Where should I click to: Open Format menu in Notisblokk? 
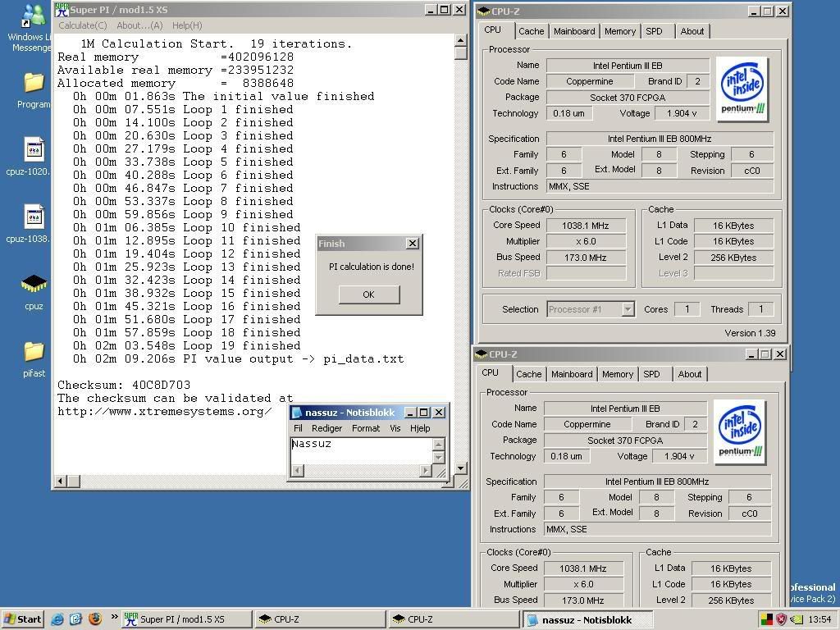pyautogui.click(x=366, y=428)
